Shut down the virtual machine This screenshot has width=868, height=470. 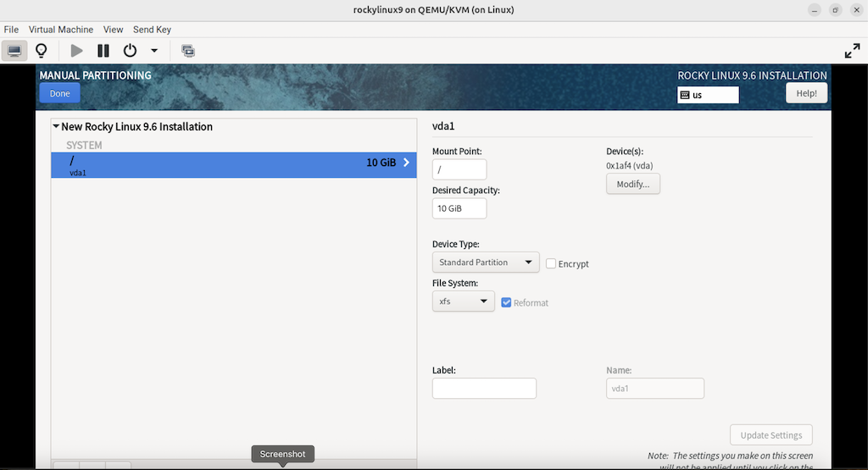130,51
